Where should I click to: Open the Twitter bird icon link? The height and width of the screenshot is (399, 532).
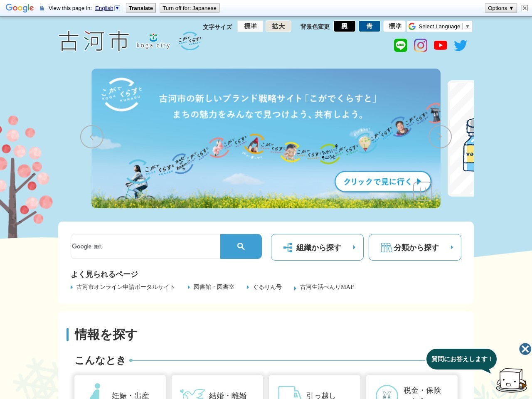(461, 45)
